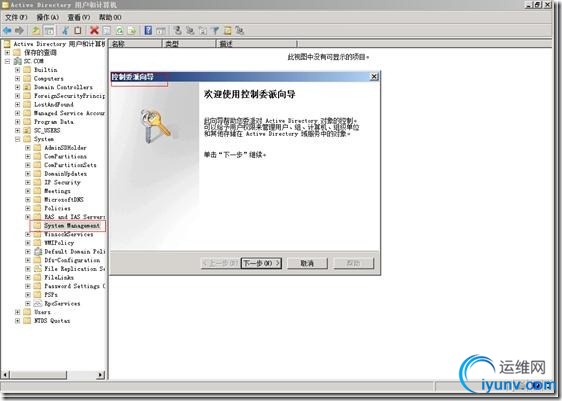Click the 描述 column header
This screenshot has height=401, width=562.
(x=256, y=44)
